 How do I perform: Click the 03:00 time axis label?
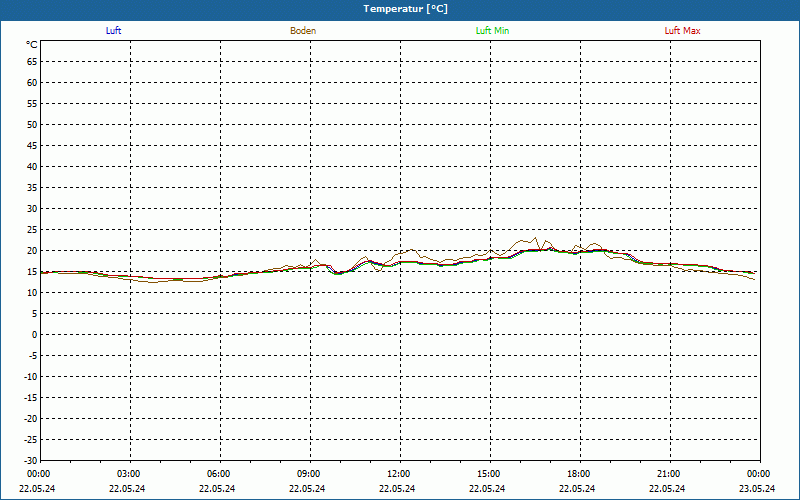(129, 474)
